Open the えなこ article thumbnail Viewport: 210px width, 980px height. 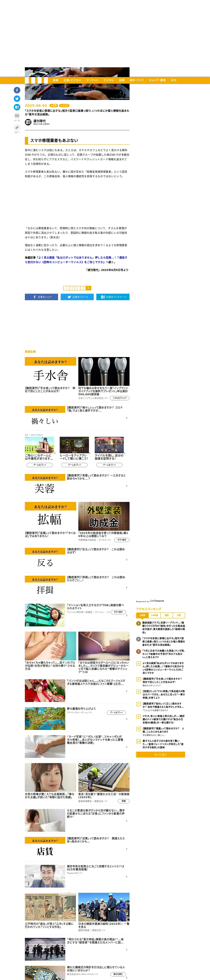[x=45, y=821]
